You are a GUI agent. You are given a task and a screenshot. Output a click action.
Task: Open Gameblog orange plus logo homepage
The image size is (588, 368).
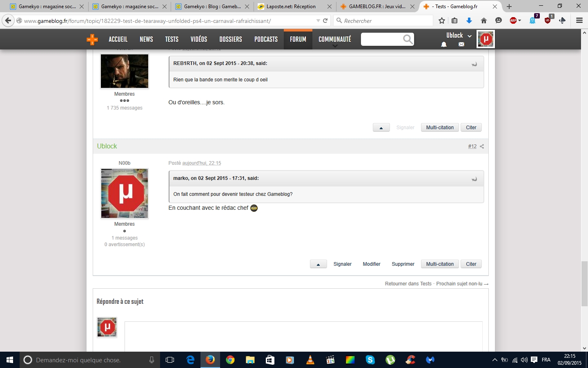tap(92, 39)
